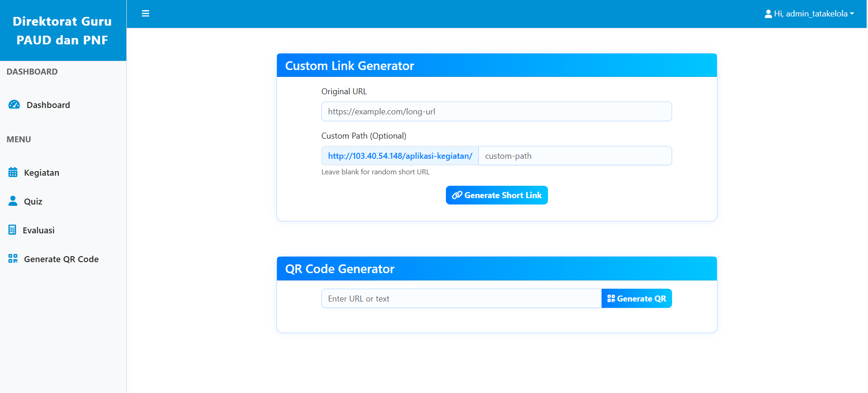Click the calendar icon next to Kegiatan
The height and width of the screenshot is (393, 868).
[x=12, y=172]
